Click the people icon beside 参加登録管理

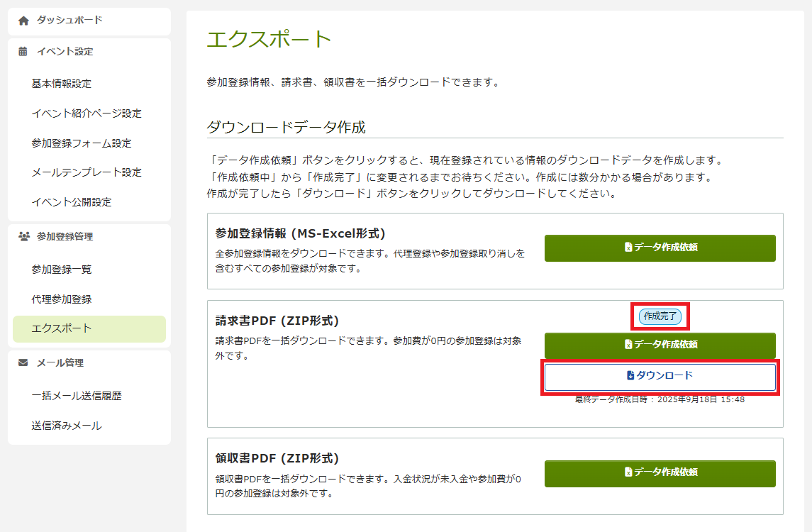[23, 237]
